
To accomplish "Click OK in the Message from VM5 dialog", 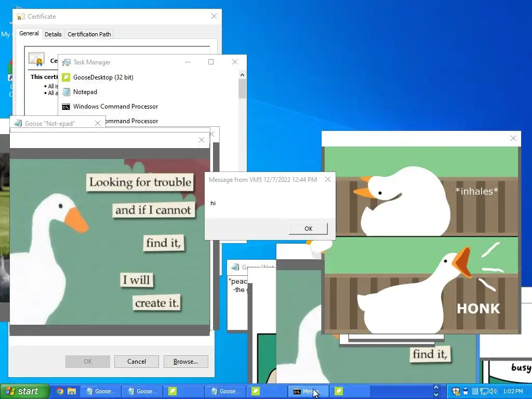I will pos(308,229).
